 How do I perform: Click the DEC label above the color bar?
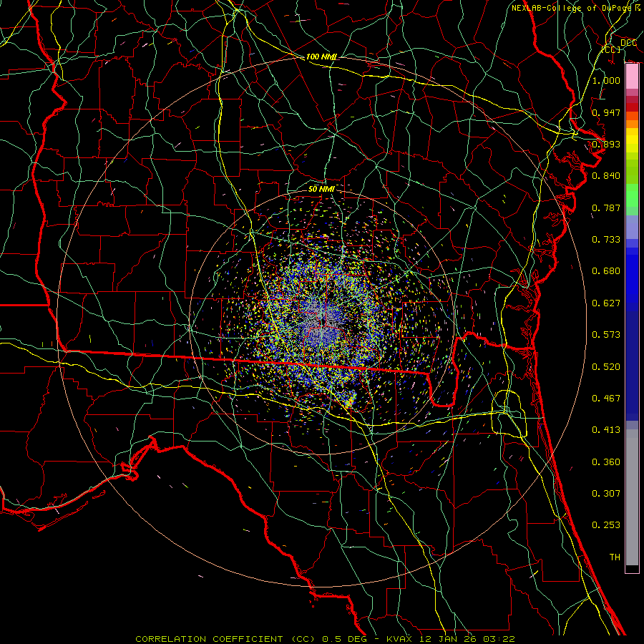pos(628,43)
